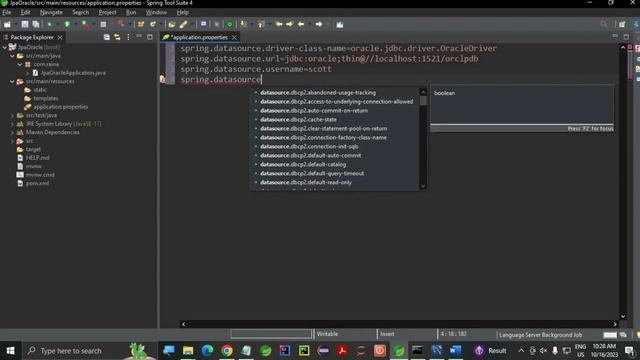This screenshot has width=640, height=360.
Task: Expand the src/test/java folder
Action: tap(12, 116)
